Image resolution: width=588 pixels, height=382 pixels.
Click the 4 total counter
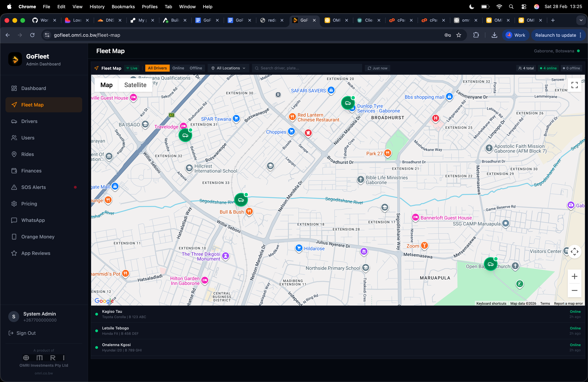tap(526, 68)
